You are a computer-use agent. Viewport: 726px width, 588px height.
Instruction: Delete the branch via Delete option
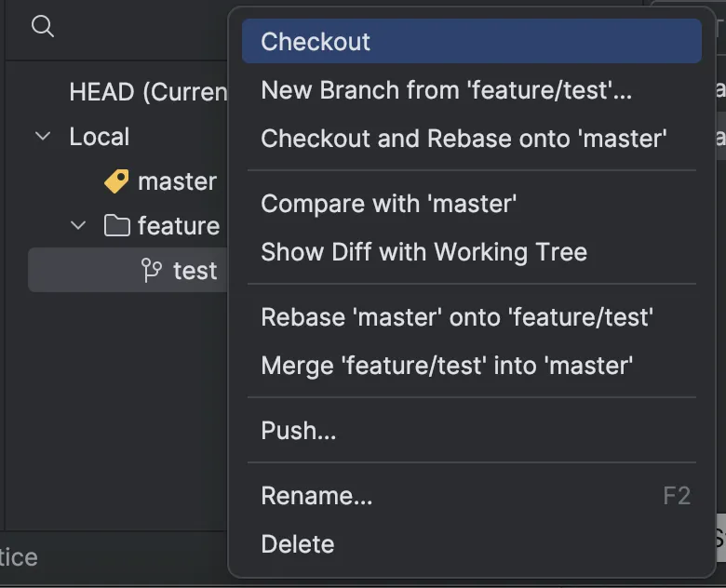pos(297,544)
